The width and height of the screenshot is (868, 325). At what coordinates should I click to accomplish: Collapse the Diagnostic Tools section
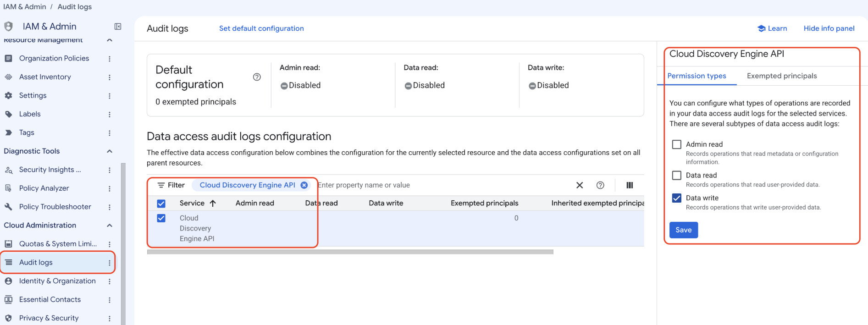click(x=110, y=151)
